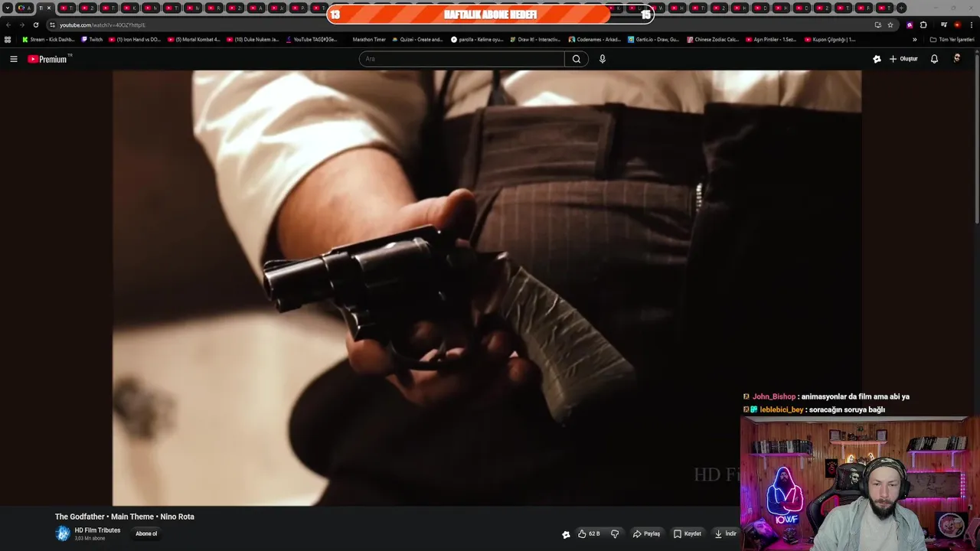
Task: Open Kupon Çılgınlığı bookmark
Action: [830, 39]
